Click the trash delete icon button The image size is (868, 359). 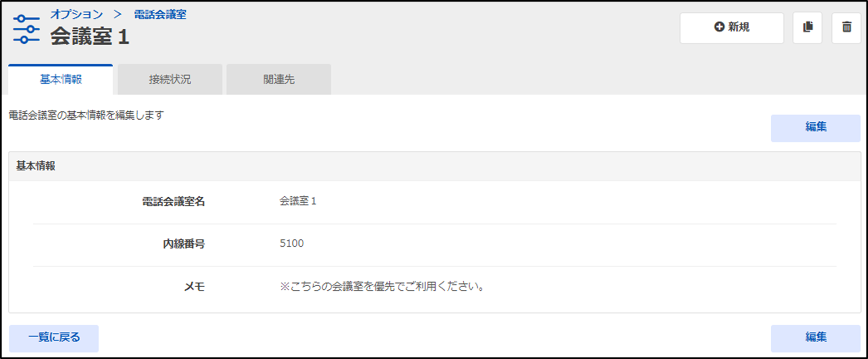[x=846, y=28]
